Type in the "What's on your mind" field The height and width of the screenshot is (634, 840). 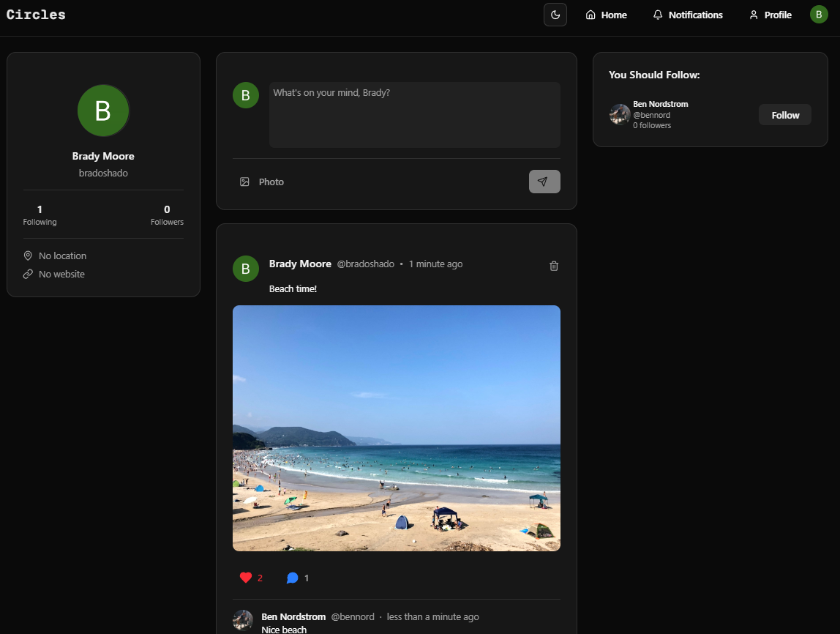pos(414,115)
